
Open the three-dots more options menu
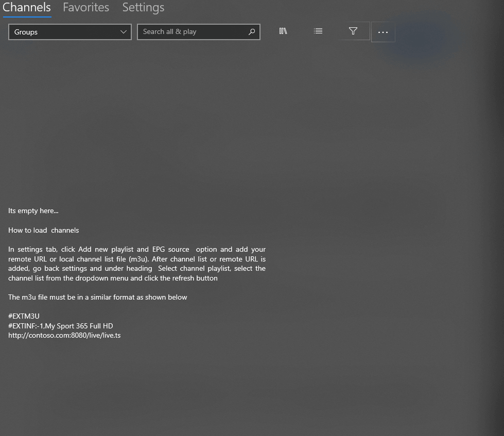click(x=383, y=32)
